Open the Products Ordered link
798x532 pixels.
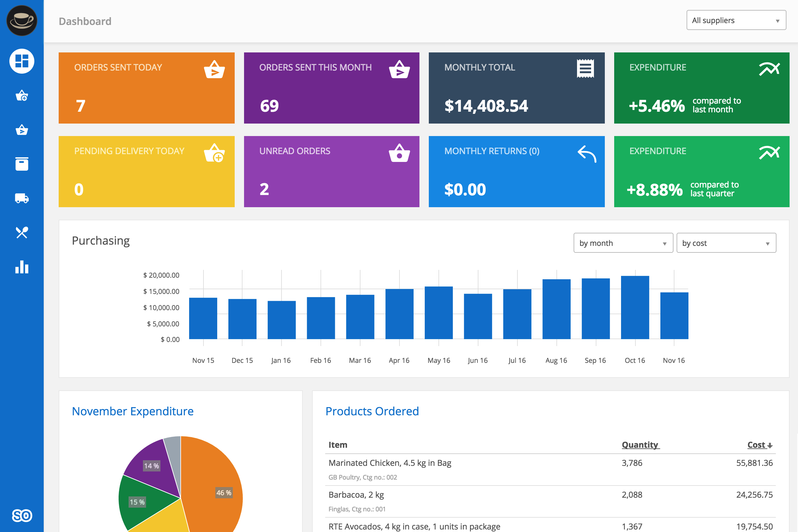(x=372, y=411)
